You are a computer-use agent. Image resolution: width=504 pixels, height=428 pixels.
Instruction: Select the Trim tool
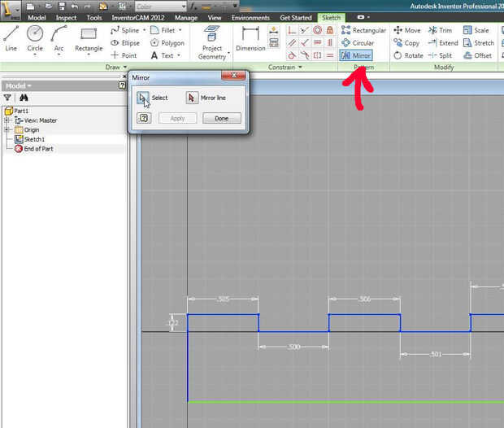click(440, 30)
